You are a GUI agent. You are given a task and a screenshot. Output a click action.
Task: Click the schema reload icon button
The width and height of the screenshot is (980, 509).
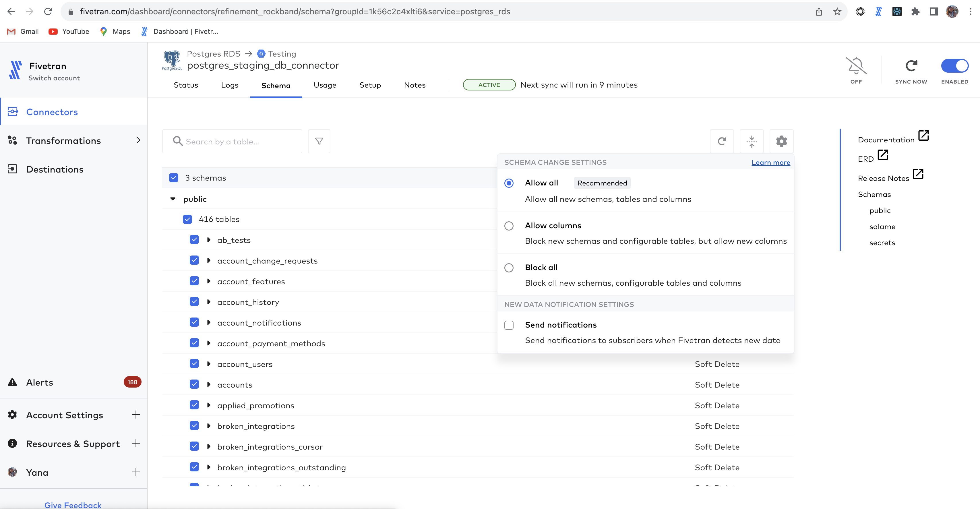pyautogui.click(x=722, y=141)
